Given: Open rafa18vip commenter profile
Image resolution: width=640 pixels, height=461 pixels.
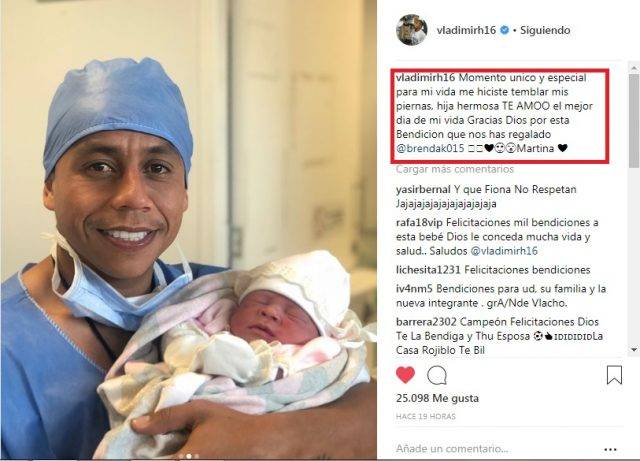Looking at the screenshot, I should [419, 223].
